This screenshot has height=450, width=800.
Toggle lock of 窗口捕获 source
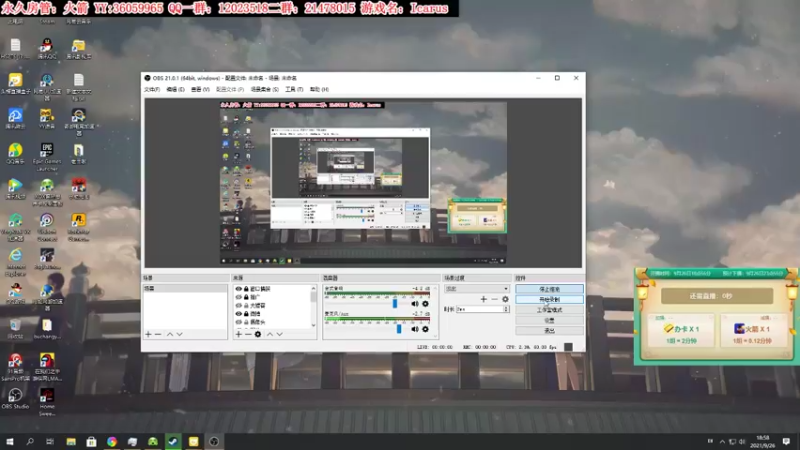(246, 289)
